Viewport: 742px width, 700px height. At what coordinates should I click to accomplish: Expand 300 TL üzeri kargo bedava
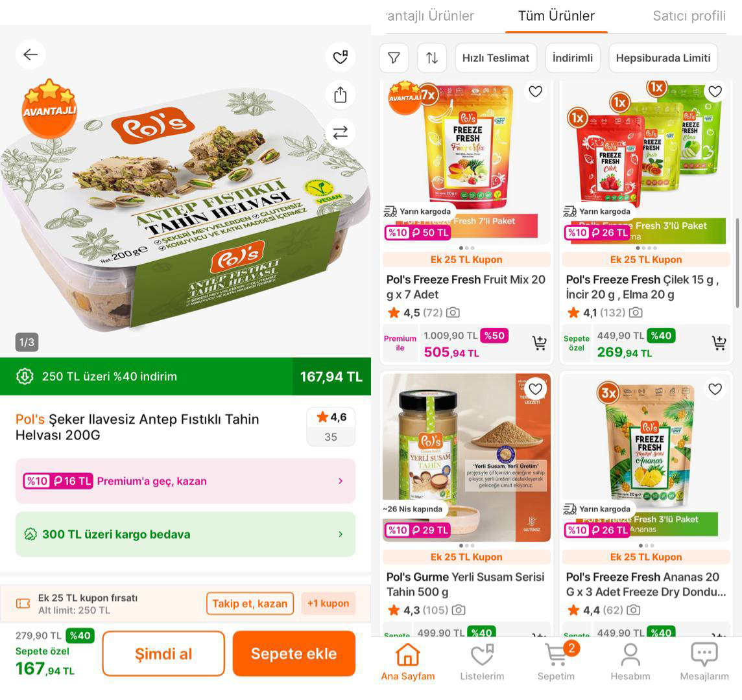(185, 535)
